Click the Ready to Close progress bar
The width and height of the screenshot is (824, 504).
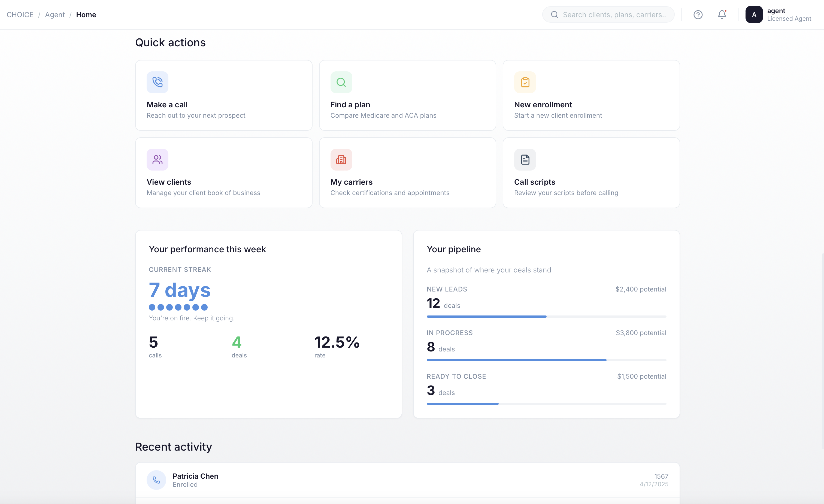click(x=546, y=404)
